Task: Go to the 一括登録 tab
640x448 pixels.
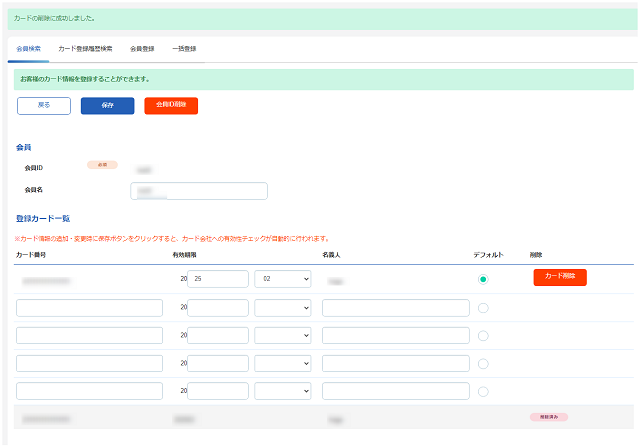Action: pos(184,49)
